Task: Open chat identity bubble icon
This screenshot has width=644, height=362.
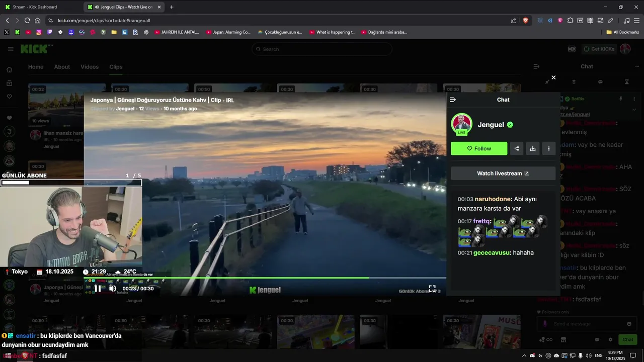Action: (x=597, y=340)
